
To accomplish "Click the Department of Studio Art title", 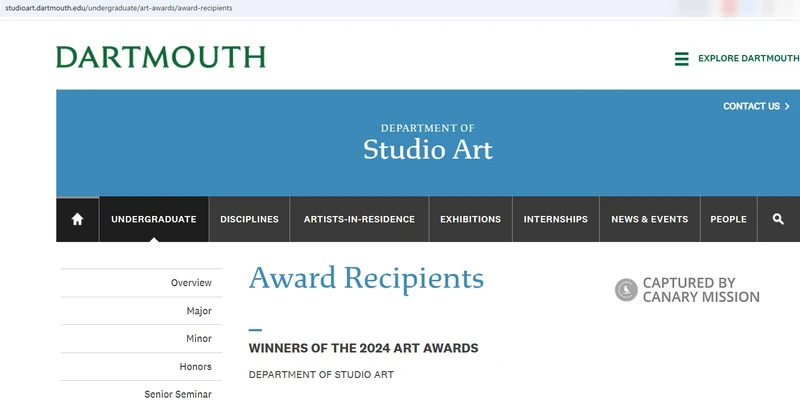I will (x=427, y=143).
